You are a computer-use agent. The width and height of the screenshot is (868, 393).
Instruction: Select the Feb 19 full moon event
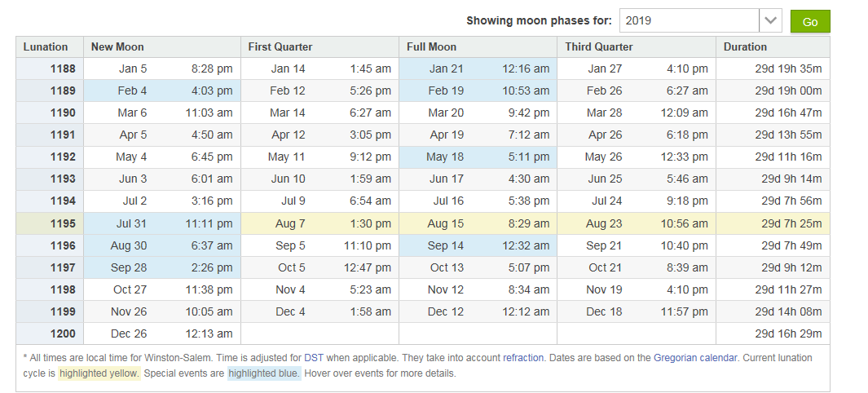[x=478, y=91]
